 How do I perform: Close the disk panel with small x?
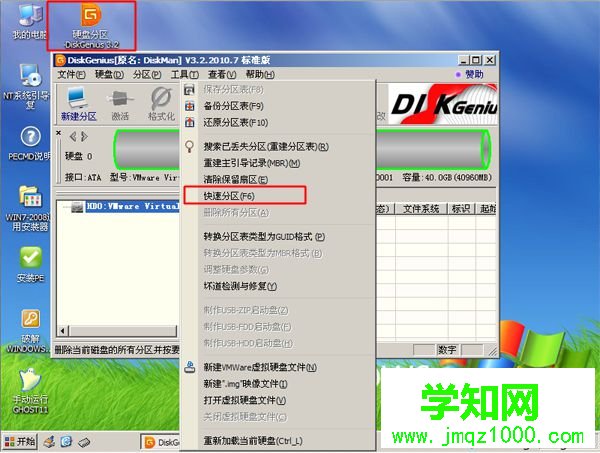[x=59, y=133]
